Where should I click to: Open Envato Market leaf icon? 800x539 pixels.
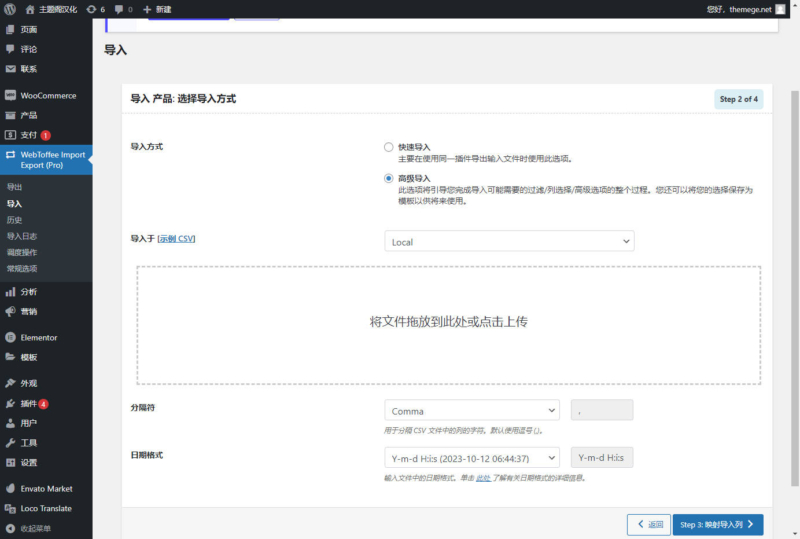point(10,488)
